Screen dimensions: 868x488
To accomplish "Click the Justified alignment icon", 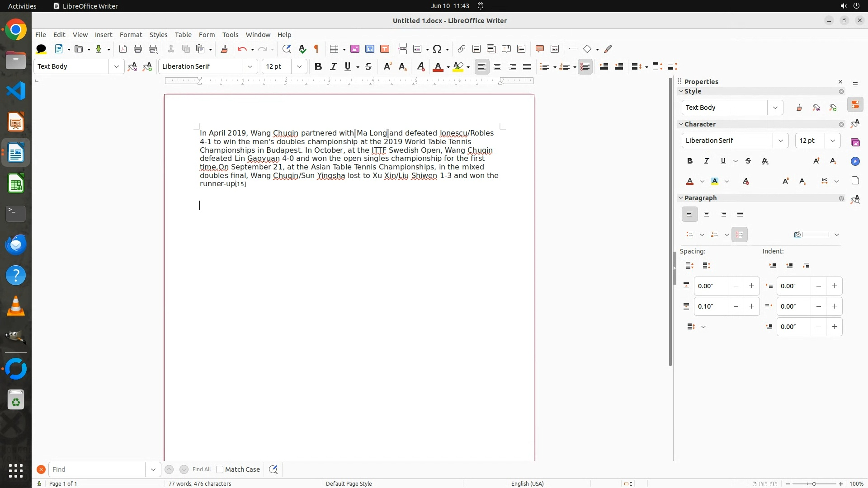I will [x=527, y=66].
